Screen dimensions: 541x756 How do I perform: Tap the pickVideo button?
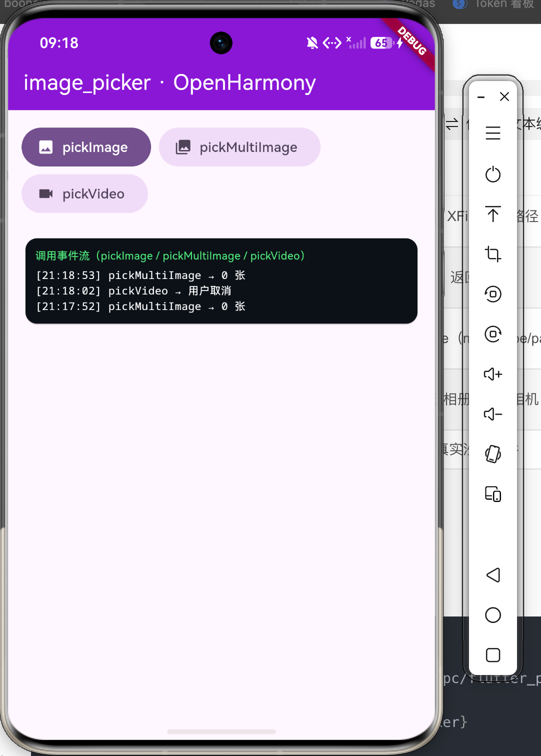click(84, 193)
